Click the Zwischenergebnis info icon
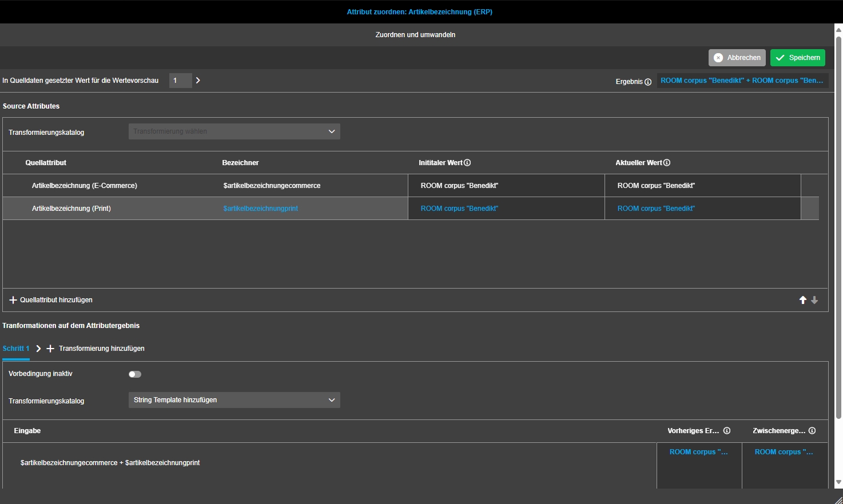Screen dimensions: 843x504 point(812,431)
